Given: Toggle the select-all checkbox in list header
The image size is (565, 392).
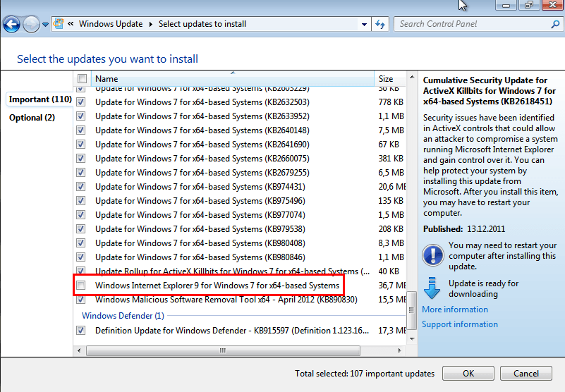Looking at the screenshot, I should (x=82, y=79).
